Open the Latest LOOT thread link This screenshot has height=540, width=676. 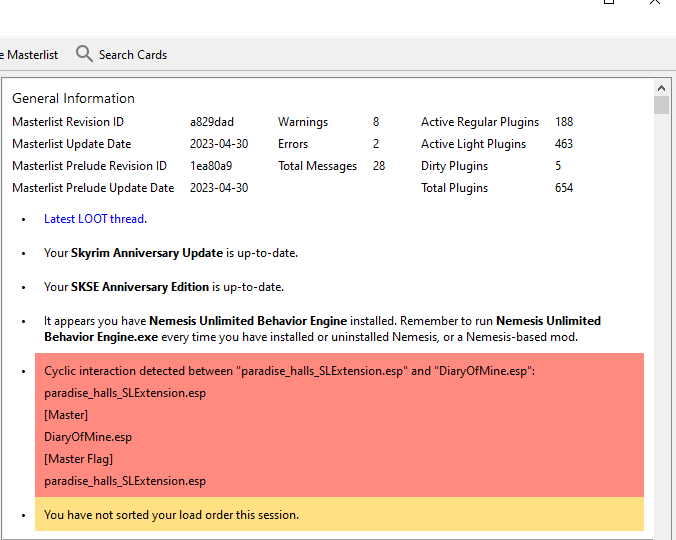94,219
